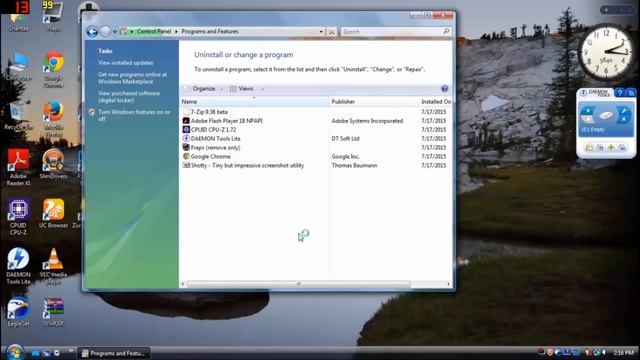640x360 pixels.
Task: Select the DT Soft Ltd publisher cell
Action: (345, 139)
